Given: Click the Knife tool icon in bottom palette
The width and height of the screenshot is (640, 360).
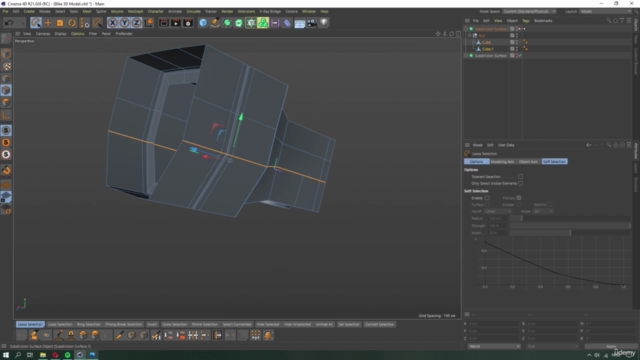Looking at the screenshot, I should click(x=119, y=336).
